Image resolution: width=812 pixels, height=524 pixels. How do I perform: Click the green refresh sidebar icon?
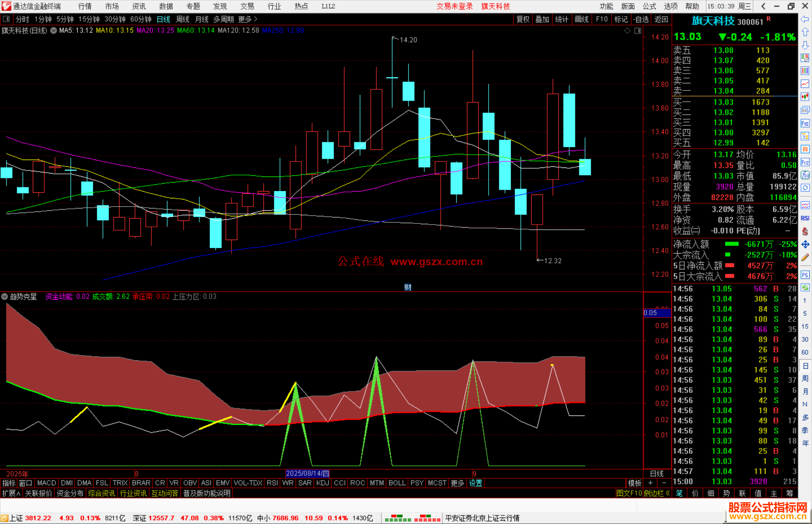(805, 288)
